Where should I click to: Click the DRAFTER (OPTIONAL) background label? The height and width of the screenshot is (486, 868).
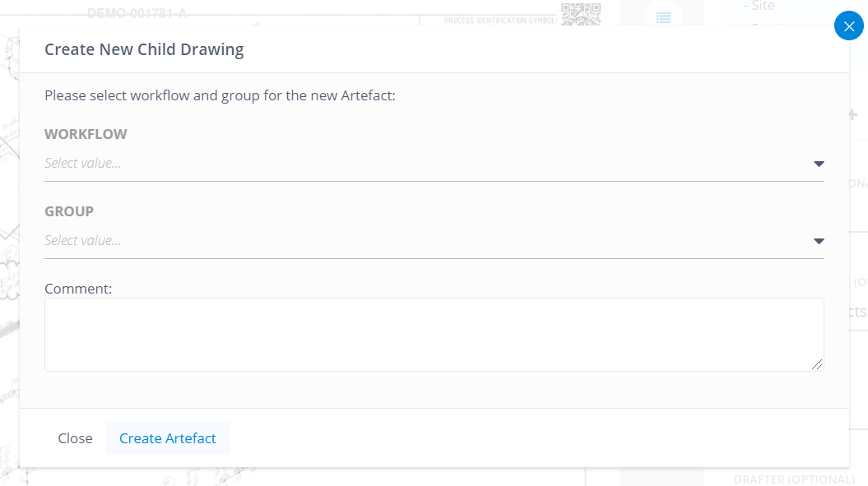[795, 479]
